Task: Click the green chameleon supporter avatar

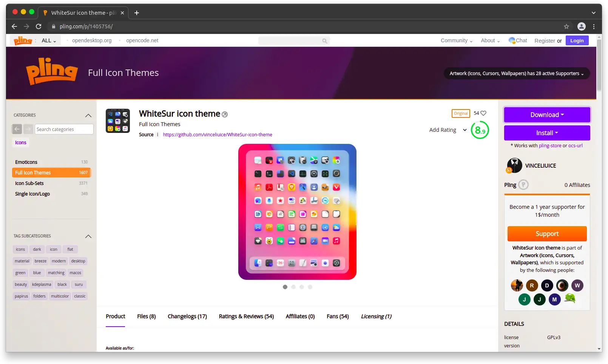Action: [x=570, y=299]
